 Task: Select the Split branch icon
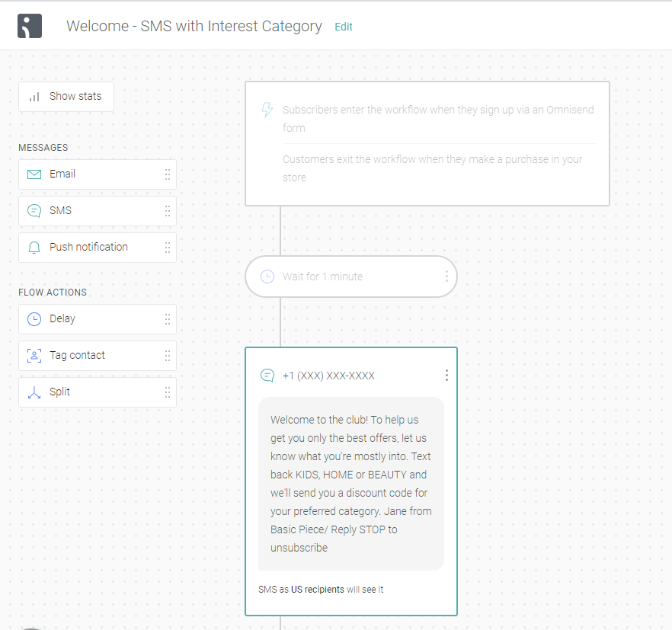pos(34,392)
